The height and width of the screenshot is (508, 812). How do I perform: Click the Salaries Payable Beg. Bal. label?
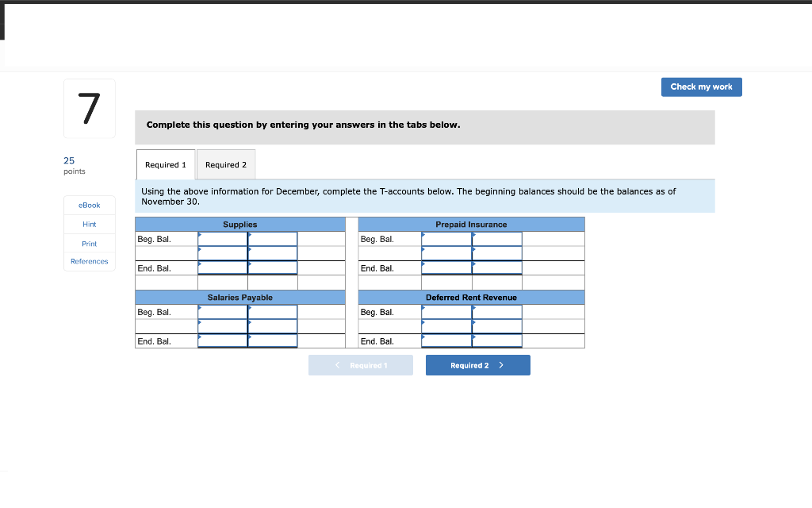155,313
